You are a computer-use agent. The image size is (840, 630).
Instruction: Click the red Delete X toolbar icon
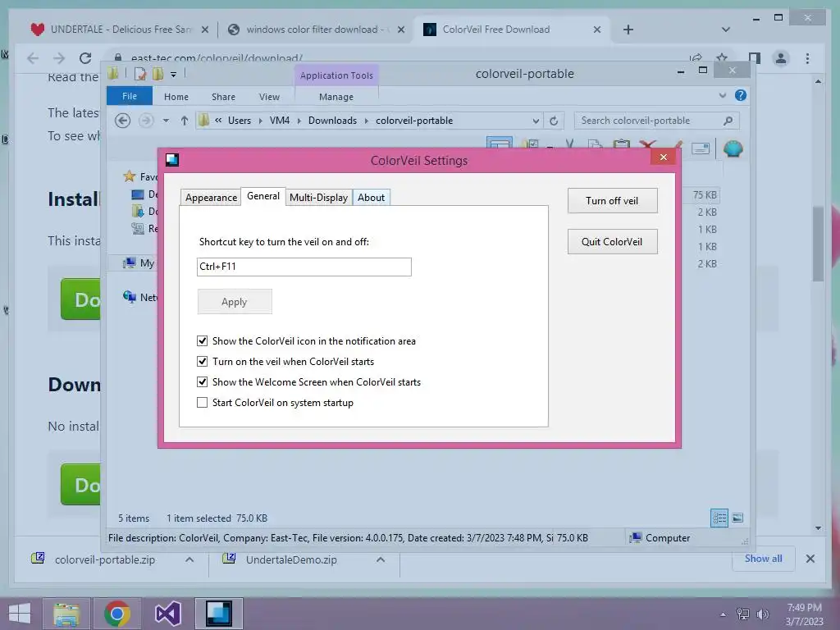click(x=648, y=146)
